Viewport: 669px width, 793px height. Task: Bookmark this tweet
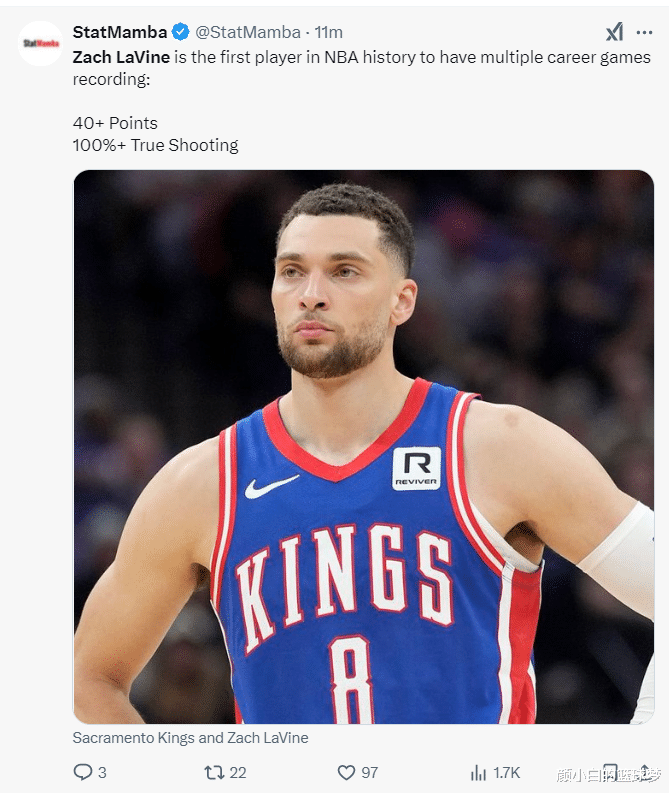[x=610, y=772]
